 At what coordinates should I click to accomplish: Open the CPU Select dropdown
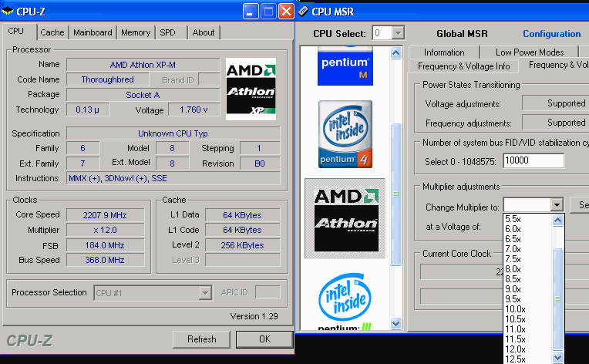point(398,33)
